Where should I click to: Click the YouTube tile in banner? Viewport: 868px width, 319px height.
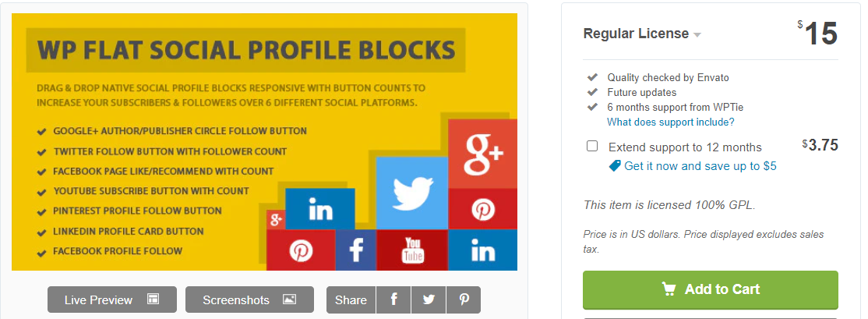coord(412,250)
